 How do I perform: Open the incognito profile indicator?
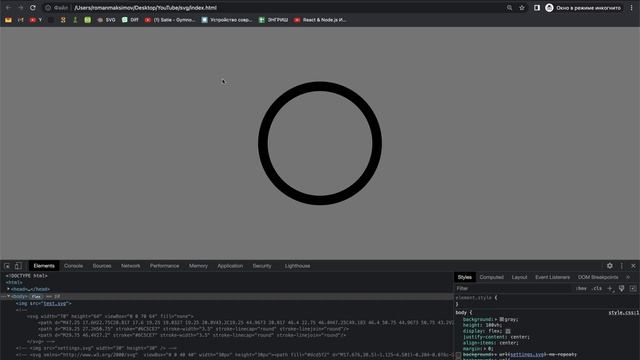pyautogui.click(x=584, y=8)
